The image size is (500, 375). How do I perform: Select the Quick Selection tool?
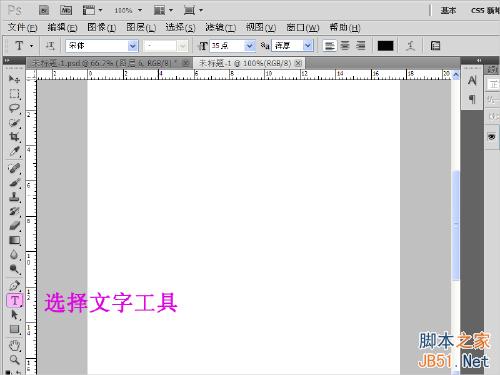(14, 123)
